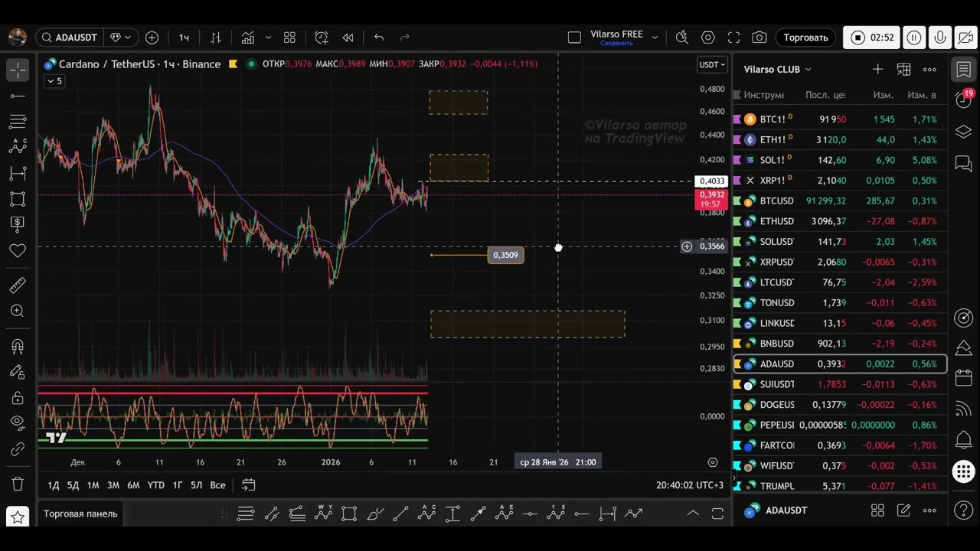
Task: Add a symbol to the watchlist
Action: [877, 69]
